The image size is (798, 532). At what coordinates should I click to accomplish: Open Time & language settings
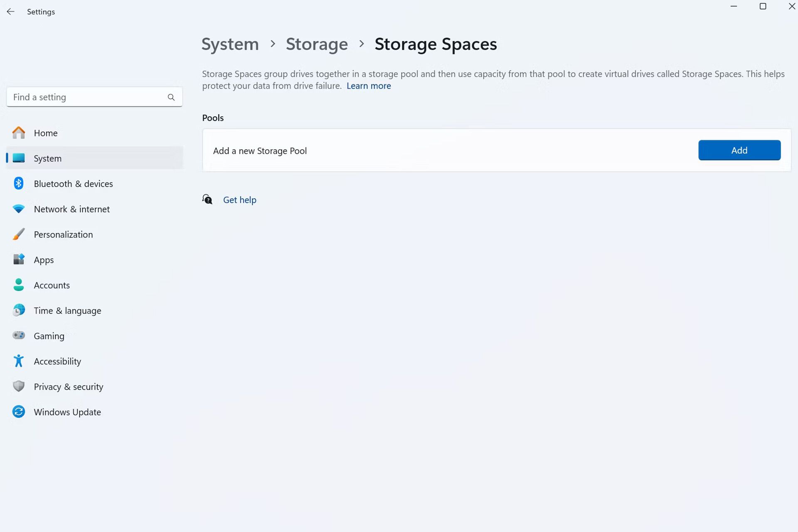coord(67,310)
